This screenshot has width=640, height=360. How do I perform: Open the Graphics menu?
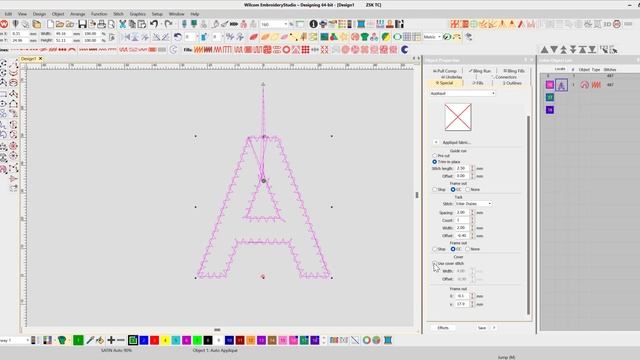pyautogui.click(x=138, y=14)
